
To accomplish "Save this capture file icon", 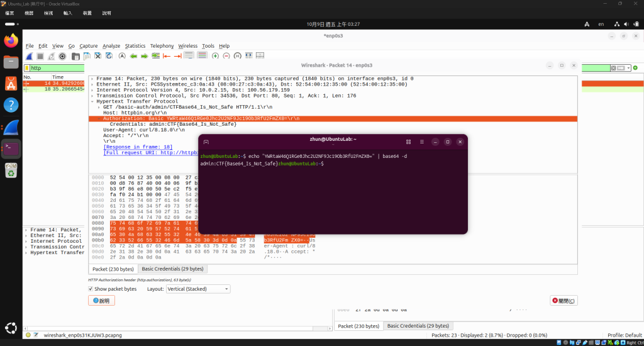I will (x=87, y=56).
